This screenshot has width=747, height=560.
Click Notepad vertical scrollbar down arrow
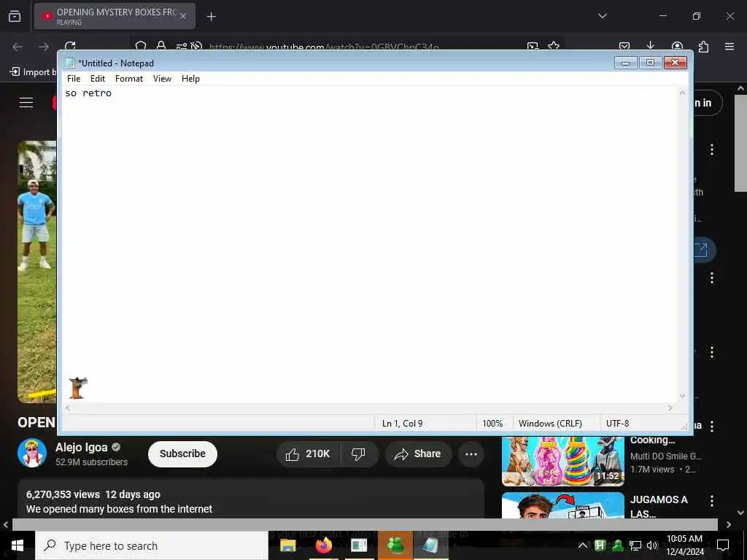pyautogui.click(x=682, y=396)
